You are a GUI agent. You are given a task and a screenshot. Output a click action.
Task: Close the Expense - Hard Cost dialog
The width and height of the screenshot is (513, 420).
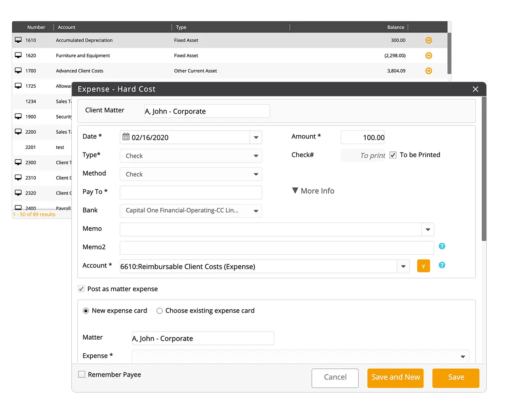coord(475,89)
